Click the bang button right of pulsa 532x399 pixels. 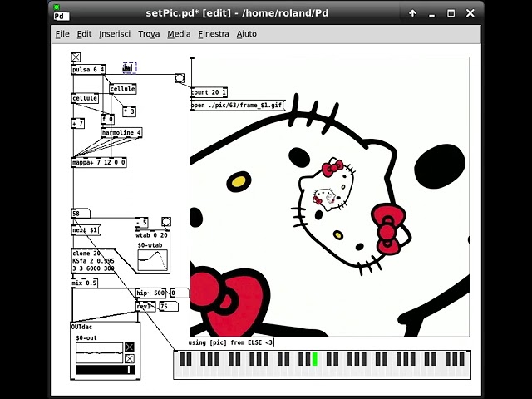click(180, 78)
